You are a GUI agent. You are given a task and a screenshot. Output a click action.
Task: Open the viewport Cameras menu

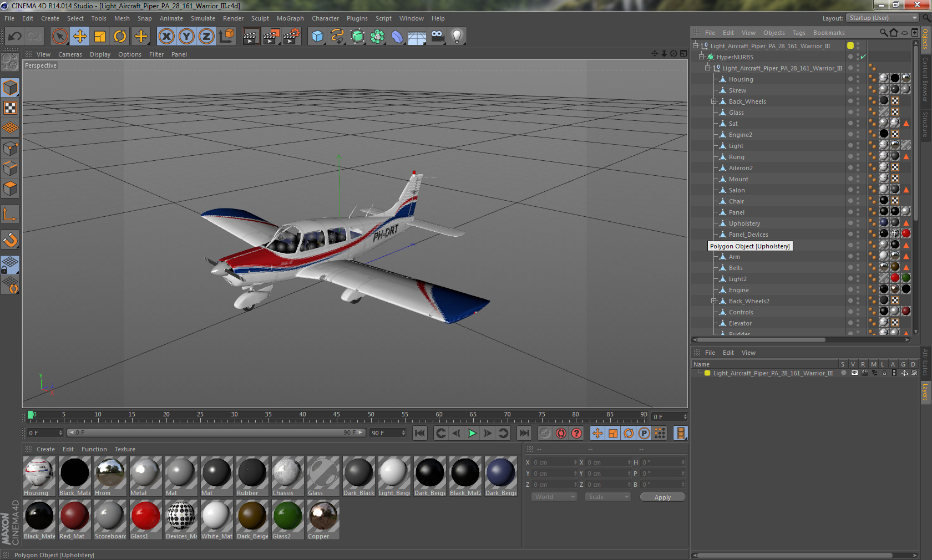[70, 54]
